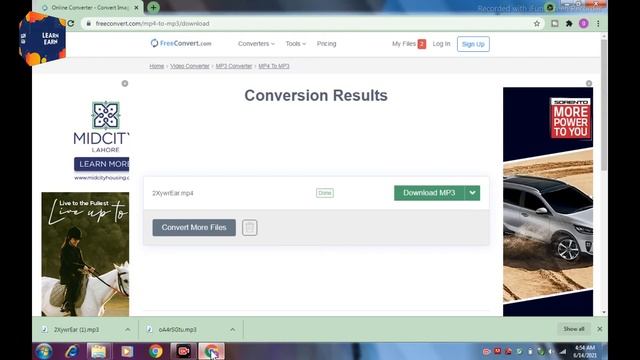
Task: Click the volume speaker tray icon
Action: 551,351
